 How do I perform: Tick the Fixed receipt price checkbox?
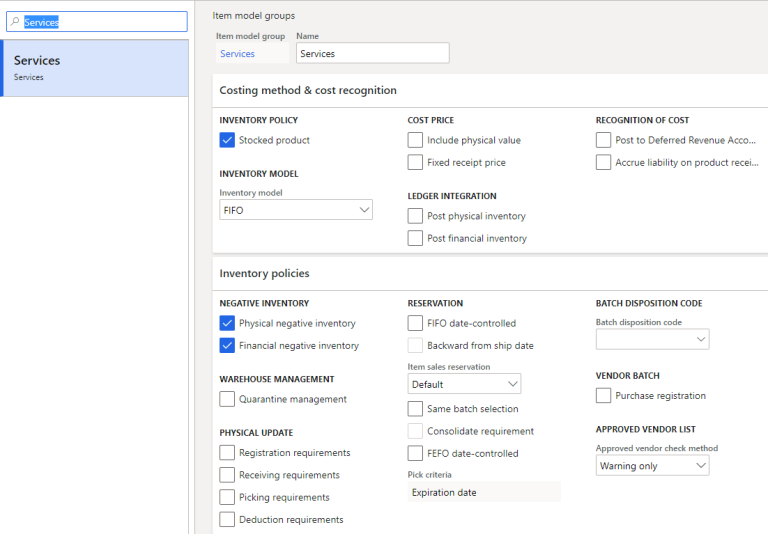click(415, 163)
